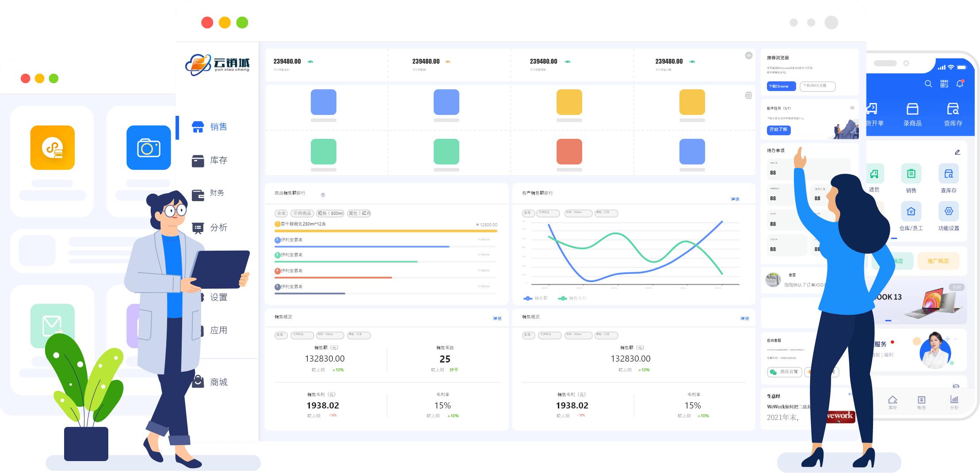Screen dimensions: 980x473
Task: Open the notification bell on the phone
Action: (x=960, y=84)
